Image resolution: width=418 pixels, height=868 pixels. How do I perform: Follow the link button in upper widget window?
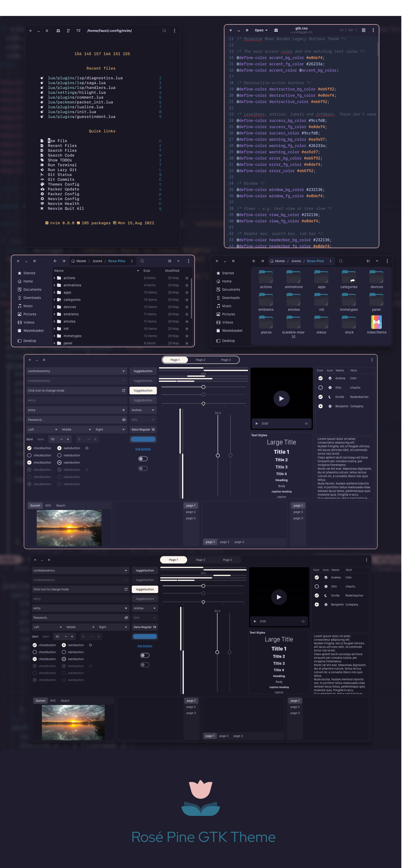(x=143, y=449)
